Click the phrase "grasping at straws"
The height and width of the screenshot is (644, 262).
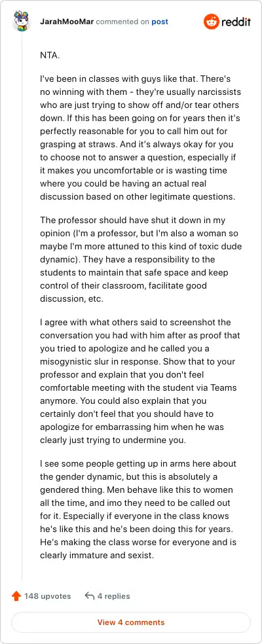(x=70, y=144)
